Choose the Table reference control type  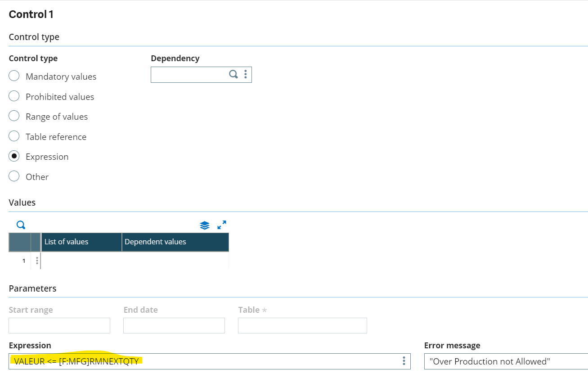pos(13,136)
